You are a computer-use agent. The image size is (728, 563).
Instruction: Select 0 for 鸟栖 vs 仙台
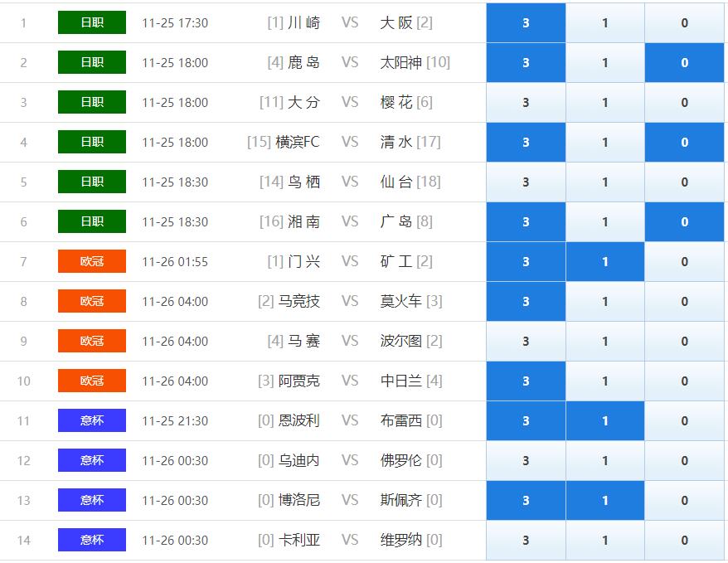(x=684, y=182)
